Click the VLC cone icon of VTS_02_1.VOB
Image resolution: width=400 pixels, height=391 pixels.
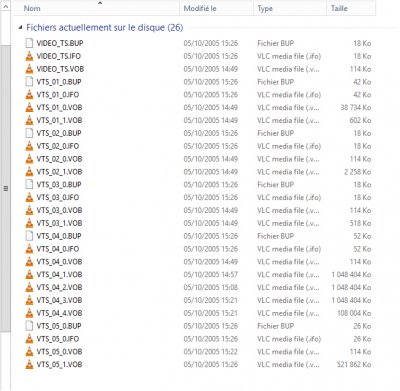point(29,172)
